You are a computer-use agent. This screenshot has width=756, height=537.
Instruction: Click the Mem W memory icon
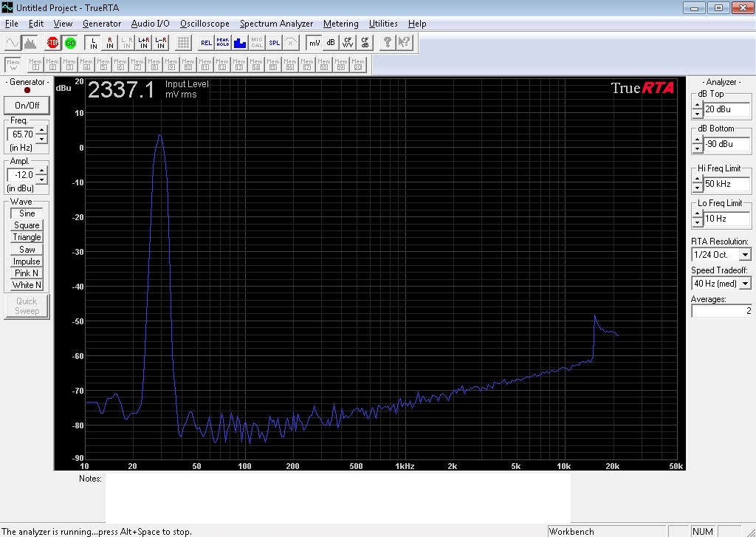(x=13, y=65)
